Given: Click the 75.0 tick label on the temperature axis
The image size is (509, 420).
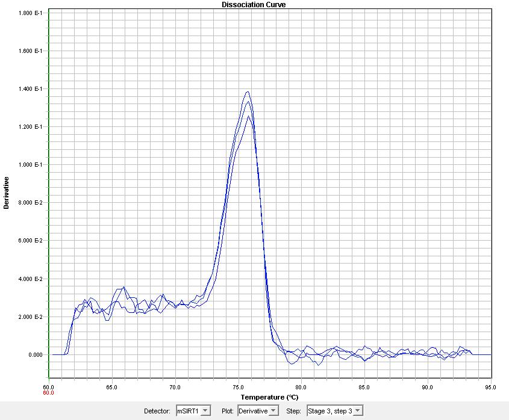Looking at the screenshot, I should (238, 388).
